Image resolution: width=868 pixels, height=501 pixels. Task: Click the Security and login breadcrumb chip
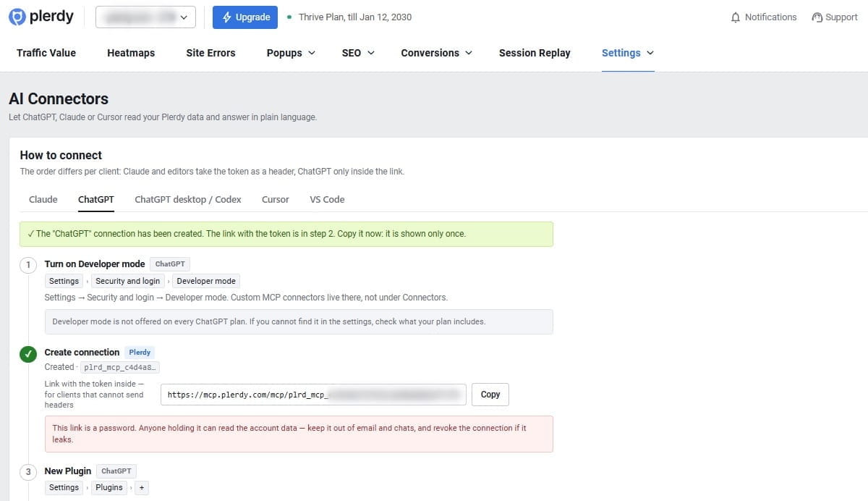pyautogui.click(x=128, y=281)
